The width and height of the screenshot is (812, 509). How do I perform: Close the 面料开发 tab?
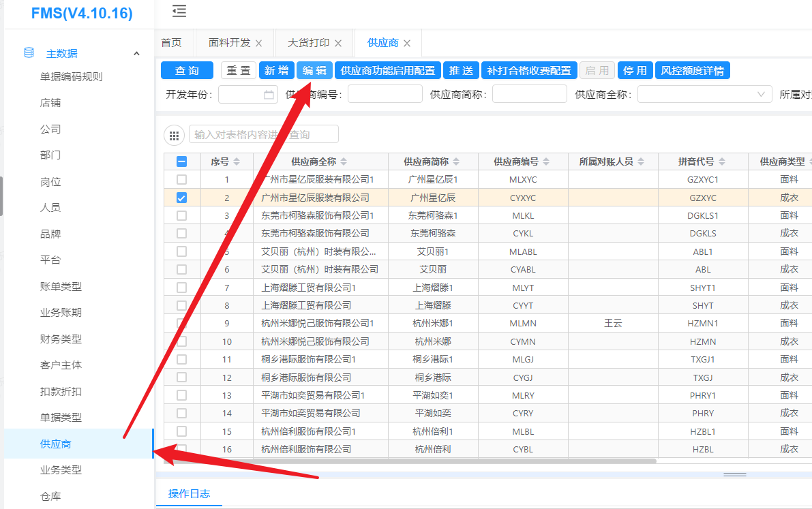pos(258,43)
